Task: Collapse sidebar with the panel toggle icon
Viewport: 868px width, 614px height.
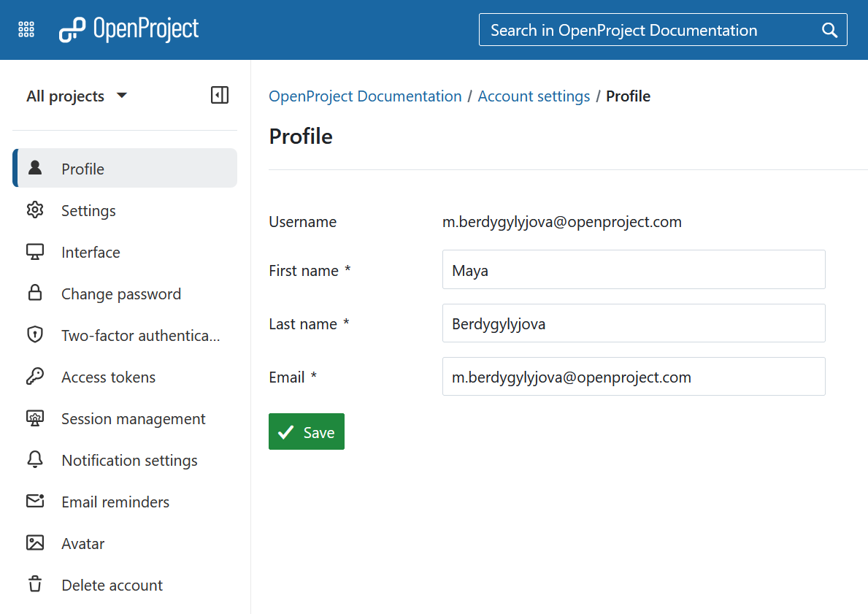Action: point(220,95)
